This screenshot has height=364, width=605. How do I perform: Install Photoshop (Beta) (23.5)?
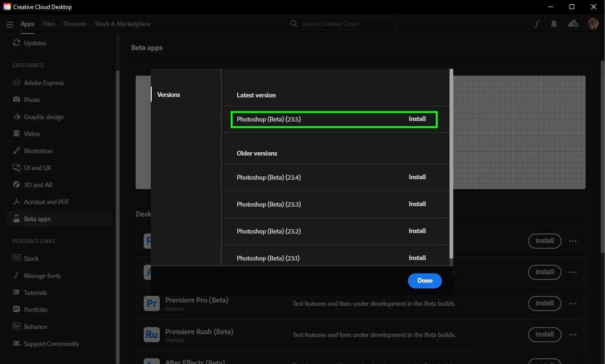pos(417,119)
